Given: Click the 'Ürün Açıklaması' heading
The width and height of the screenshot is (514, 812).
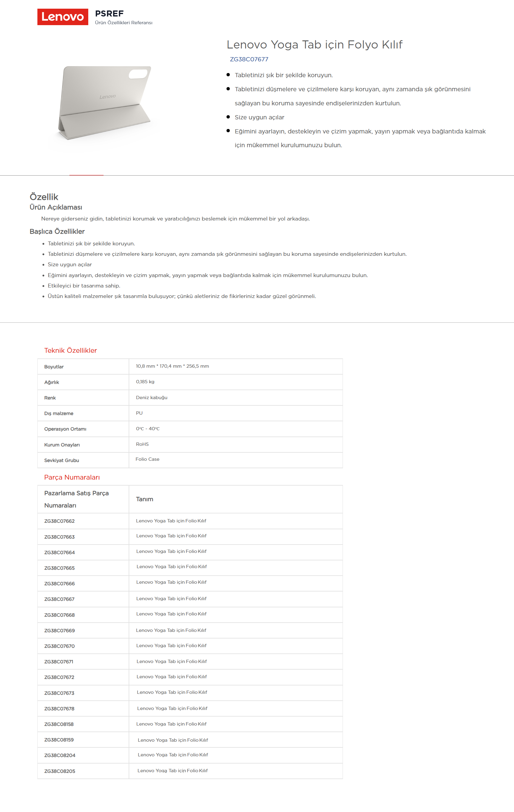Looking at the screenshot, I should (56, 207).
